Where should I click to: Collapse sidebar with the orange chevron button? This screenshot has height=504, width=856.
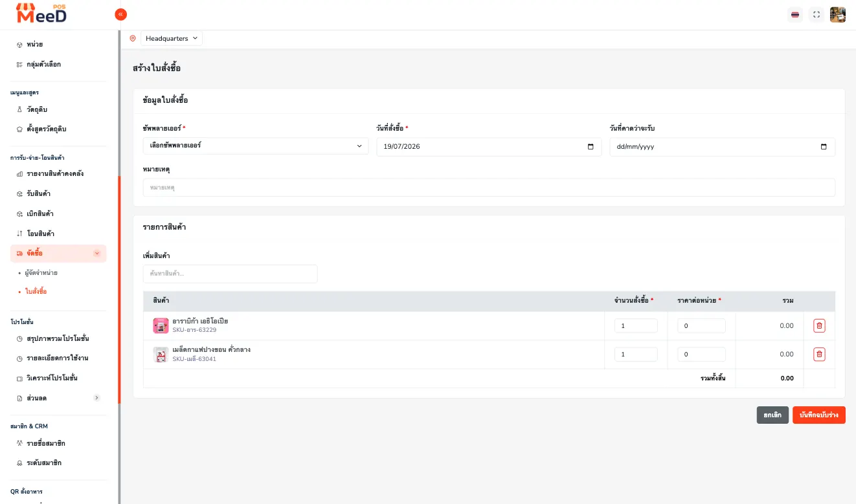(x=120, y=14)
